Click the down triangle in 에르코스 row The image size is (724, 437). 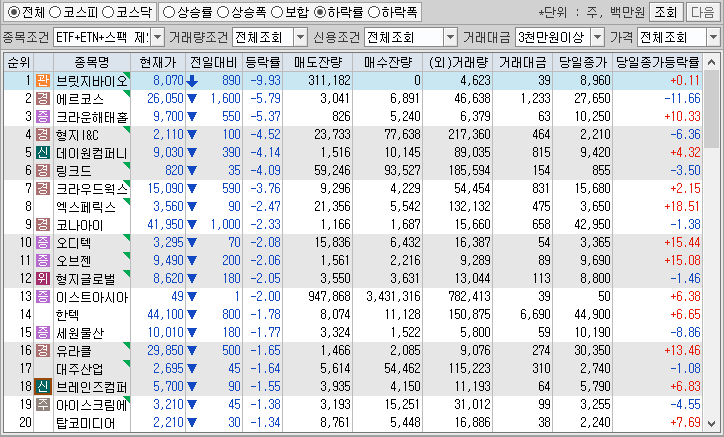coord(192,99)
